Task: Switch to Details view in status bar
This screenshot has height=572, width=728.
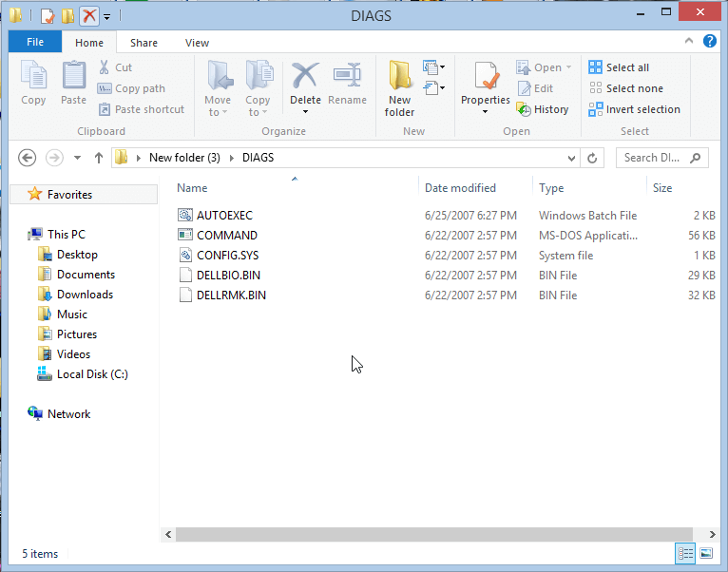Action: (685, 553)
